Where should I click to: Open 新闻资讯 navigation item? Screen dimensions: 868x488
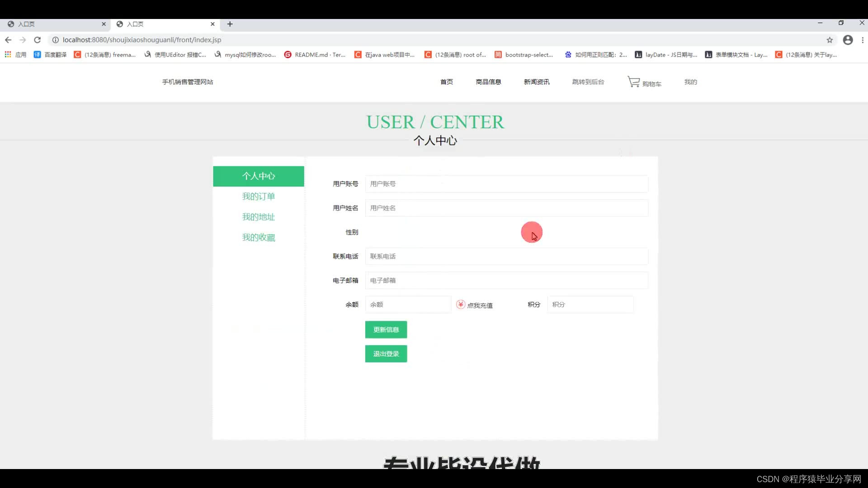[x=537, y=82]
